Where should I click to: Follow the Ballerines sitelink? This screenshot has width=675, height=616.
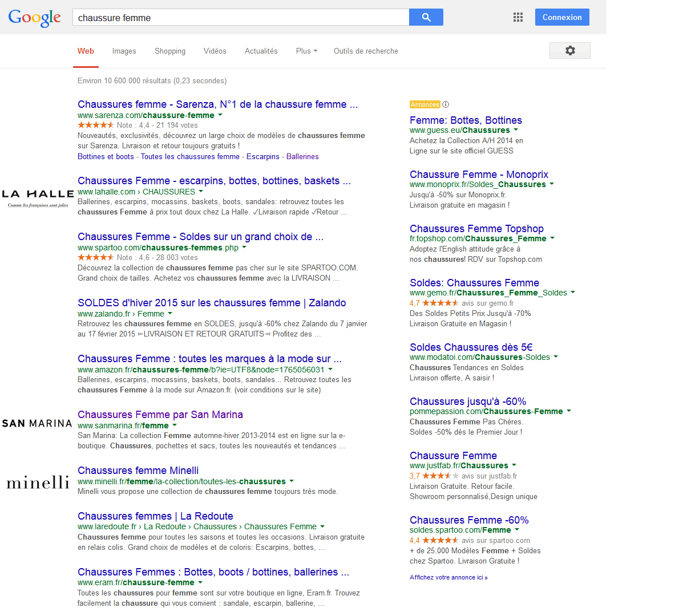coord(302,156)
